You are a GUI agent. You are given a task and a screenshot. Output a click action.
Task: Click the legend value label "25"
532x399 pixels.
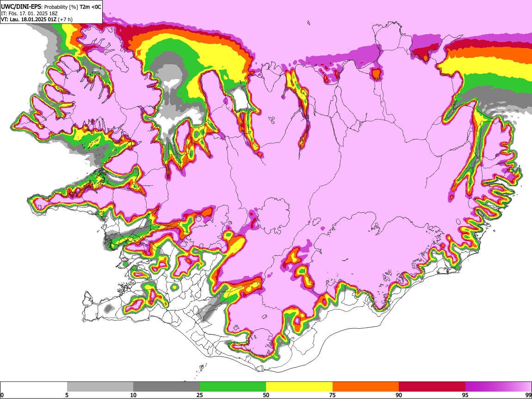coord(200,395)
